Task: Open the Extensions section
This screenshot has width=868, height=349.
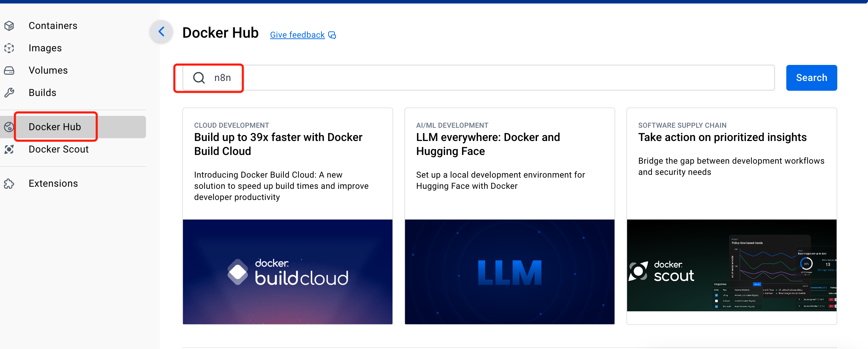Action: [53, 184]
